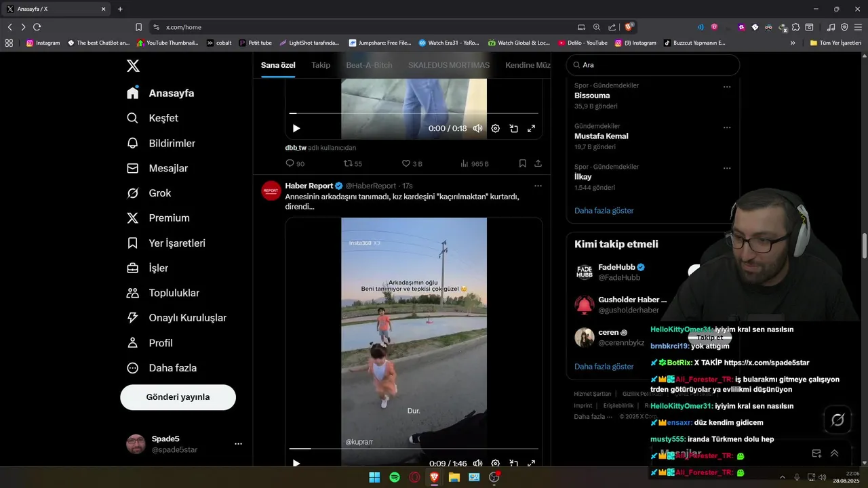
Task: Open Mesajlar messages page
Action: coord(157,168)
